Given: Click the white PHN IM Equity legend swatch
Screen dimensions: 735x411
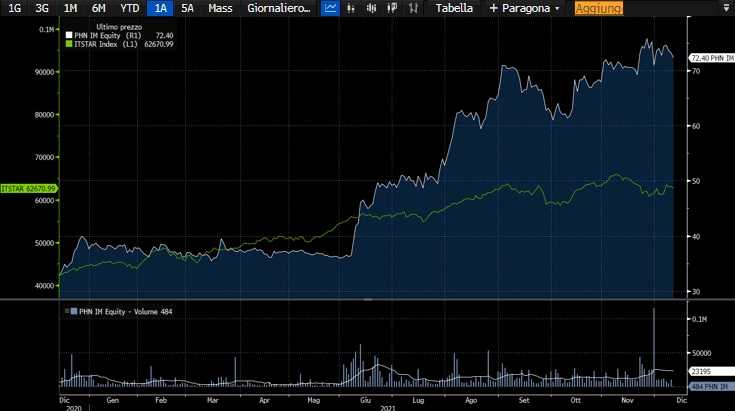Looking at the screenshot, I should click(x=69, y=35).
